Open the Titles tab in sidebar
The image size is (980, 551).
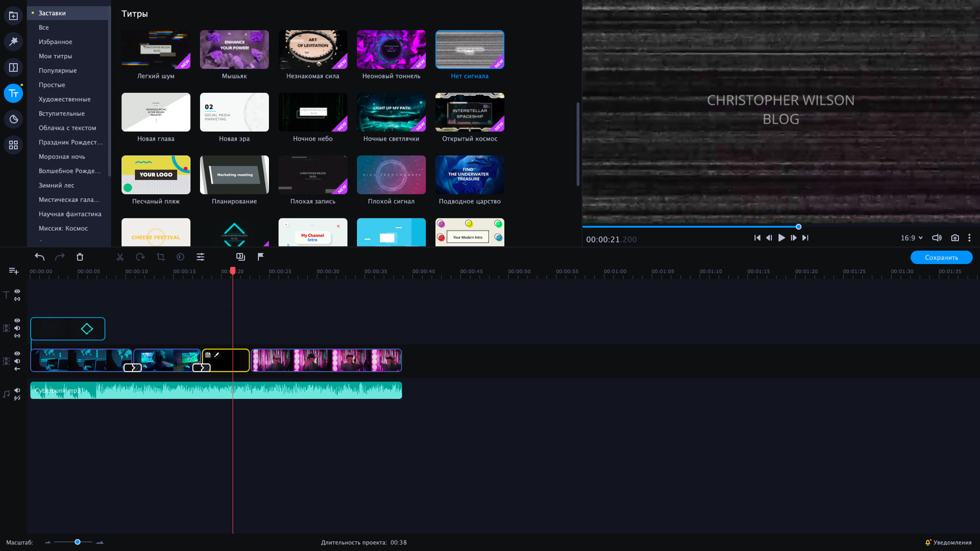point(13,93)
